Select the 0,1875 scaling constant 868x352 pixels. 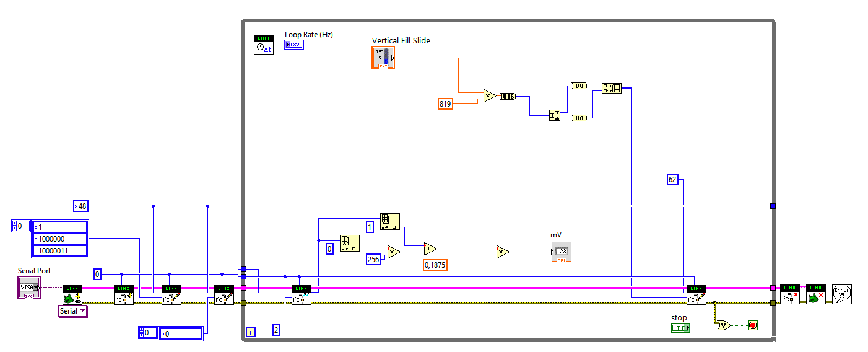point(435,265)
